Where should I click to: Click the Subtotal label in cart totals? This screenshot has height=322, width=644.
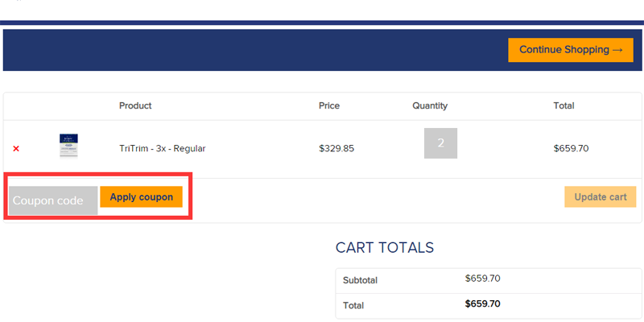(x=360, y=280)
